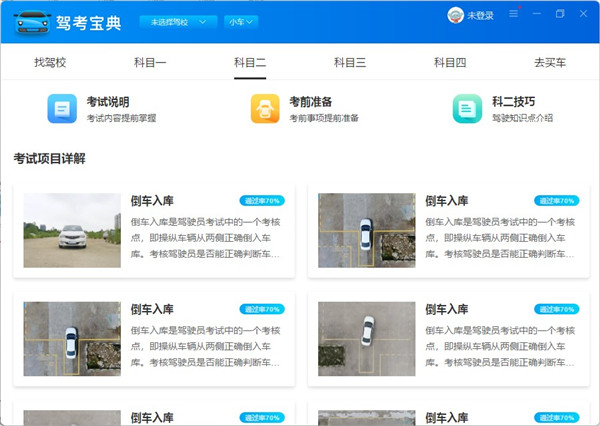Go to the 科目三 tab
Image resolution: width=600 pixels, height=426 pixels.
pyautogui.click(x=350, y=62)
